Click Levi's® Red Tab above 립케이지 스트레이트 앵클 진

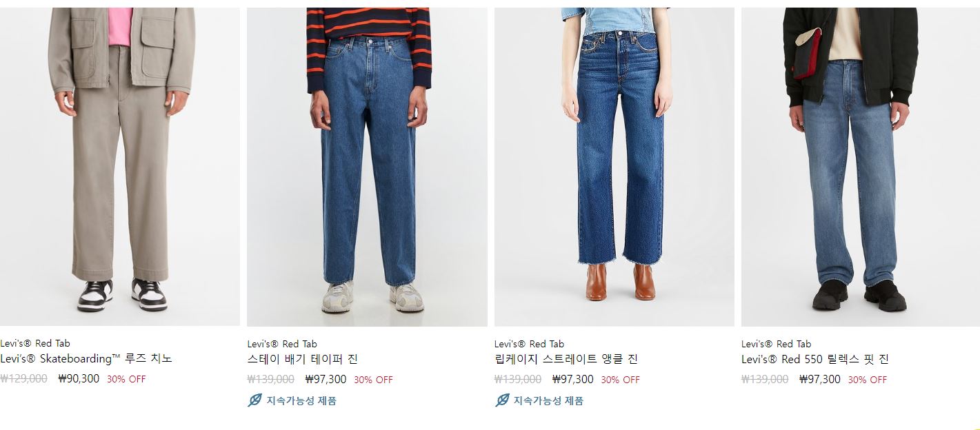tap(529, 344)
